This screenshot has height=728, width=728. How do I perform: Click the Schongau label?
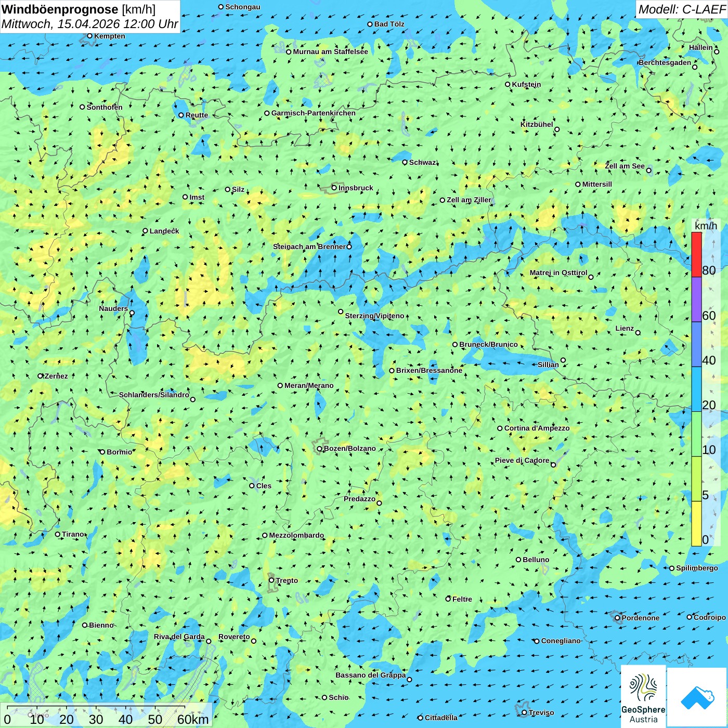243,7
